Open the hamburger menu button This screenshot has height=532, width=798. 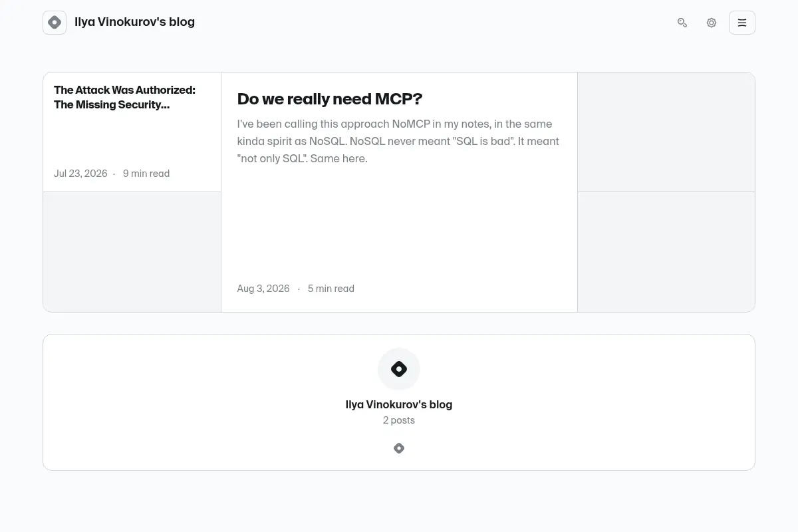pos(742,23)
